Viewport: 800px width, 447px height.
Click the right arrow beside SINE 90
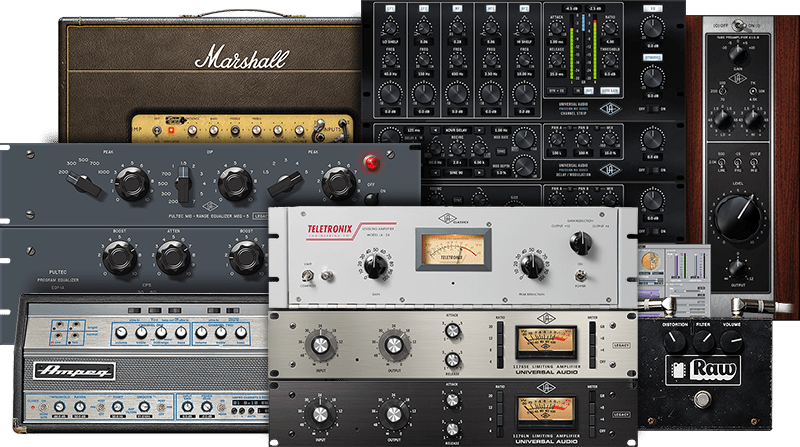click(x=478, y=172)
